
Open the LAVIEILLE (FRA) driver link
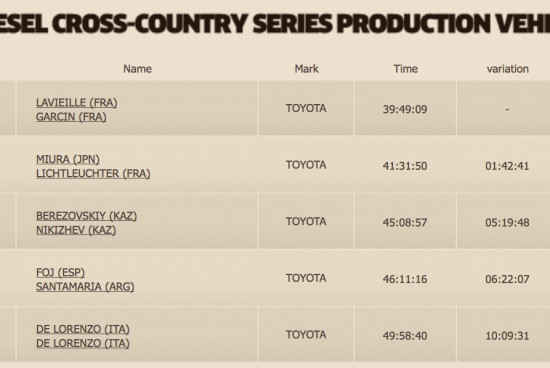[76, 103]
